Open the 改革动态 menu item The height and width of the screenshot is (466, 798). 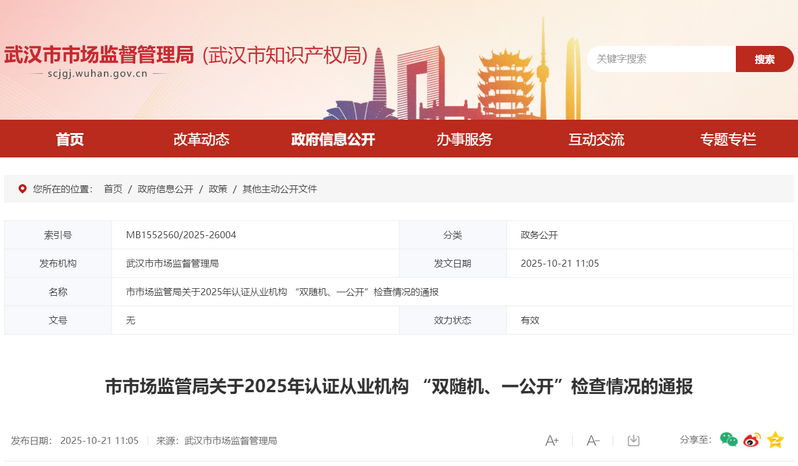(201, 140)
